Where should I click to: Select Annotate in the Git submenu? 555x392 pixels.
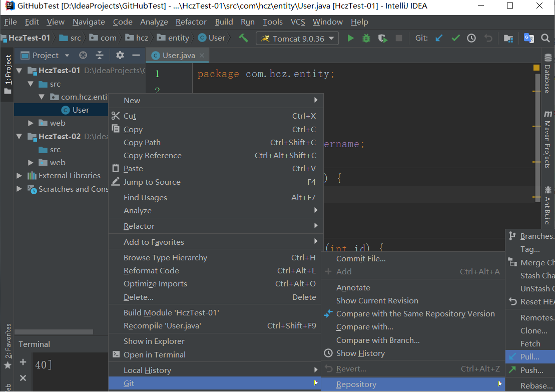(x=413, y=287)
